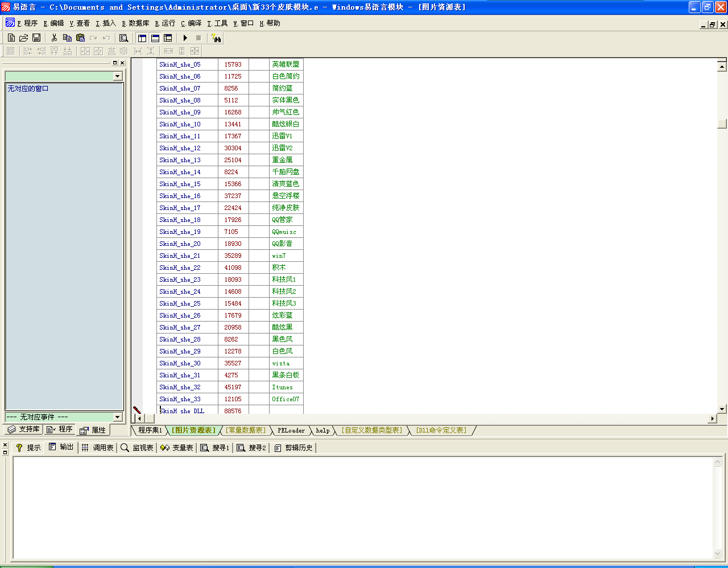Screen dimensions: 728x568
Task: Switch to help document tab
Action: point(323,430)
